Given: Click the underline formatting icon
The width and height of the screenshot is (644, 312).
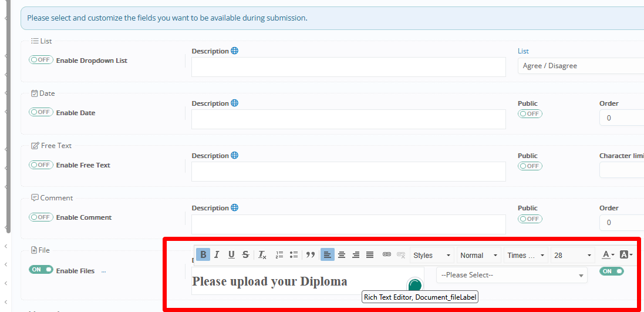Looking at the screenshot, I should pos(231,254).
